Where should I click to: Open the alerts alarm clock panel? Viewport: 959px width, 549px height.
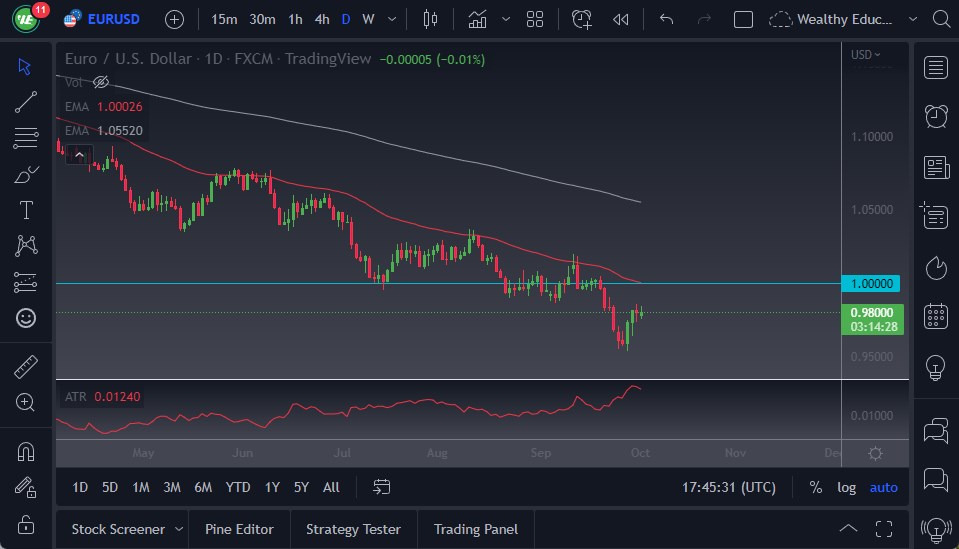(936, 116)
